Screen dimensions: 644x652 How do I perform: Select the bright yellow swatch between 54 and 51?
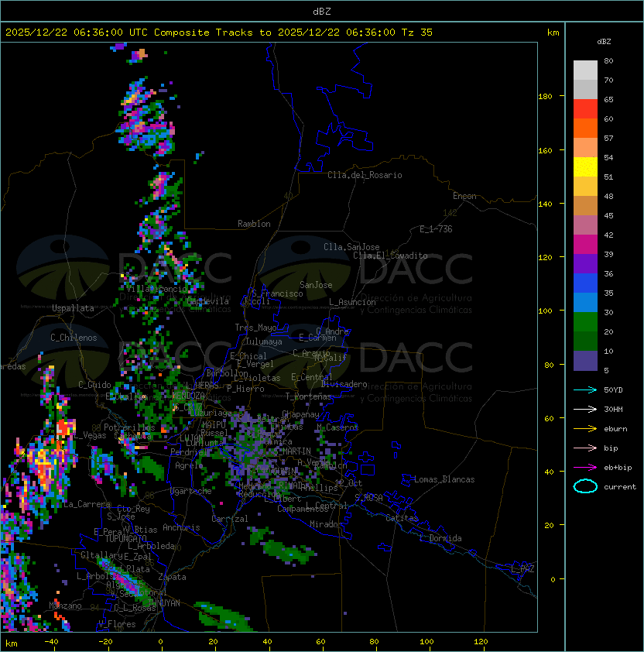pos(585,166)
